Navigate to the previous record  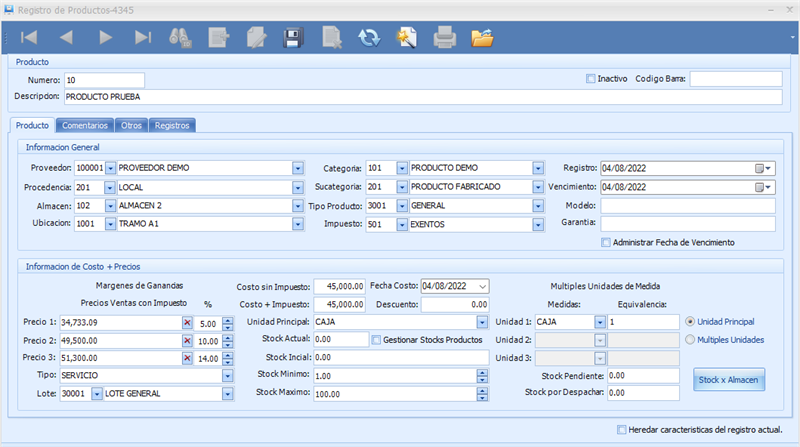pyautogui.click(x=67, y=38)
